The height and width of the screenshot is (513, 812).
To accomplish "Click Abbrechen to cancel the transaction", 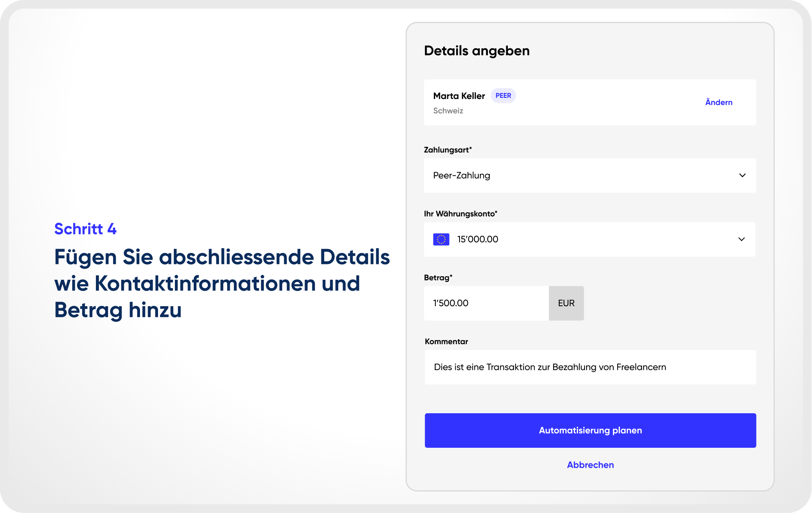I will pos(590,465).
